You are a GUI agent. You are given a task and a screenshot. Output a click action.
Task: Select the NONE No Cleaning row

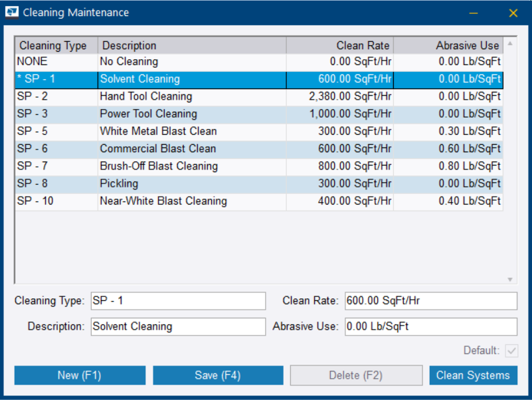129,62
